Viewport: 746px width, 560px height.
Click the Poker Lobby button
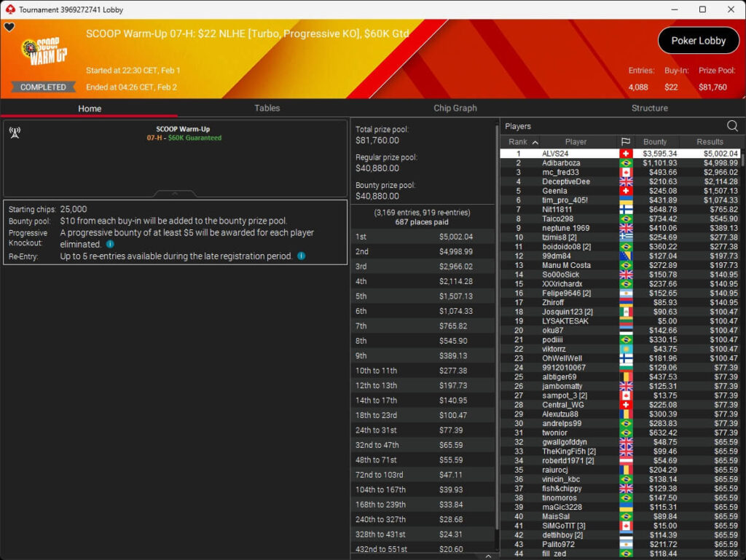(x=698, y=41)
